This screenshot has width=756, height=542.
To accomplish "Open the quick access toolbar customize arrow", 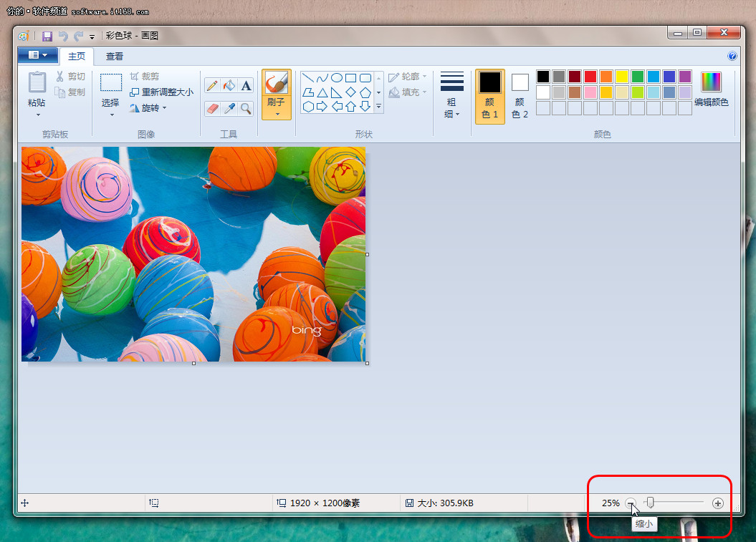I will pyautogui.click(x=92, y=37).
